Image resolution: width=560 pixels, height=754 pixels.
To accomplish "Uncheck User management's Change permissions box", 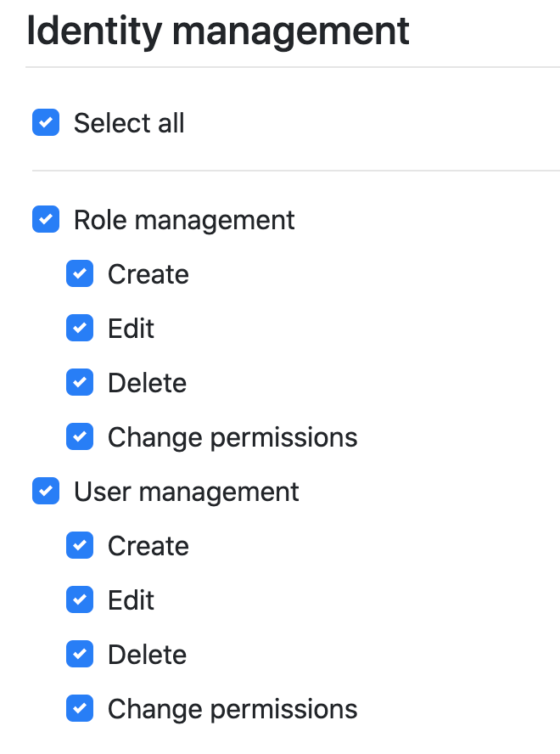I will 80,708.
